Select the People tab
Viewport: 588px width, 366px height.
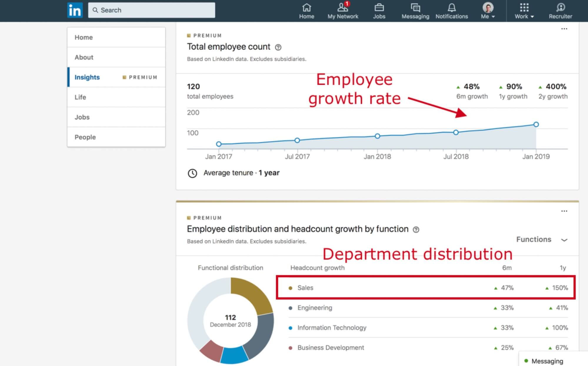[84, 137]
